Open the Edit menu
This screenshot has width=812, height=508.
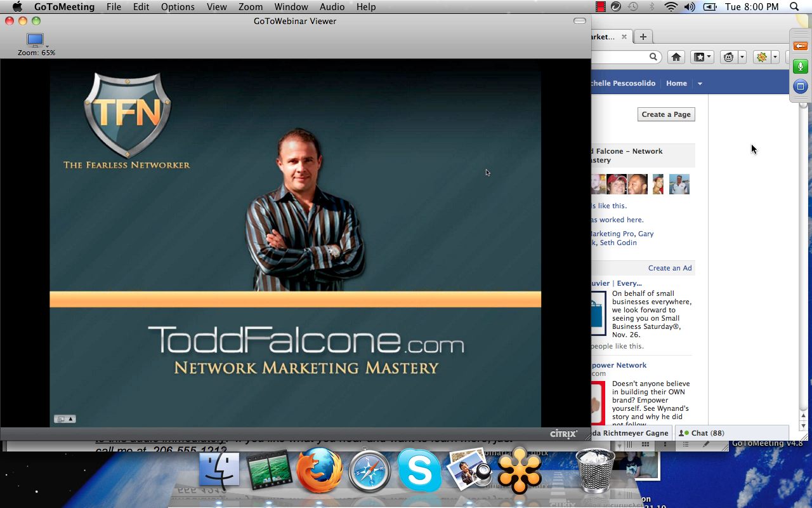tap(141, 7)
